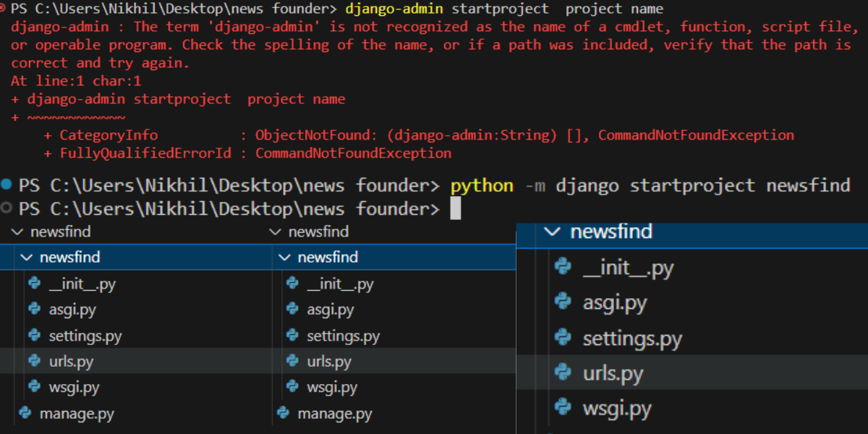Collapse the newsfind folder in rightmost panel

point(553,232)
